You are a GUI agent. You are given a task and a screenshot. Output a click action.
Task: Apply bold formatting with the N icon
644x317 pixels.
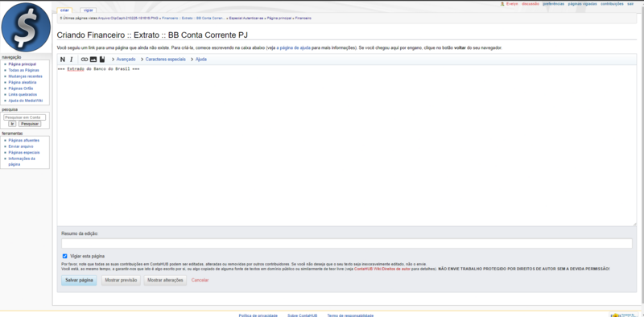[63, 60]
